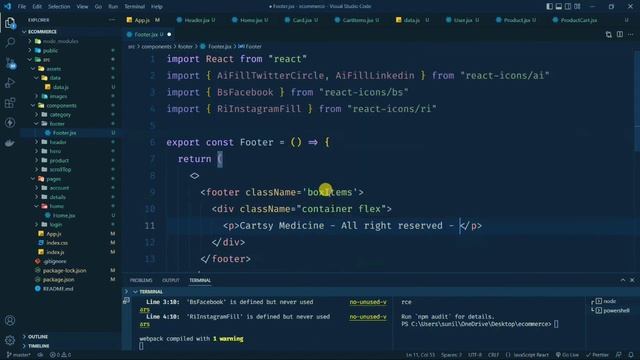The width and height of the screenshot is (640, 360).
Task: Open the File menu
Action: [x=22, y=7]
